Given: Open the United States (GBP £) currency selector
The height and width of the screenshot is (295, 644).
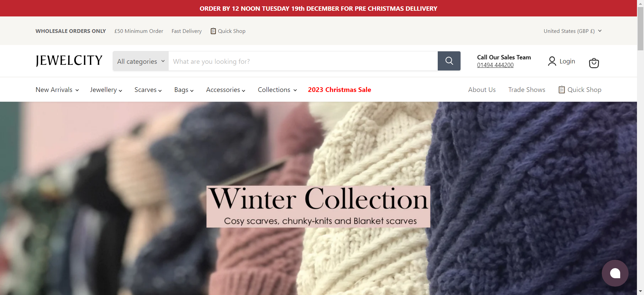Looking at the screenshot, I should coord(573,31).
